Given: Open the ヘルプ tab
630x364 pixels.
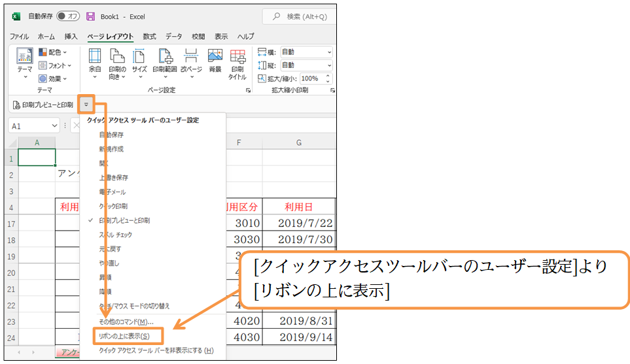Looking at the screenshot, I should tap(245, 37).
